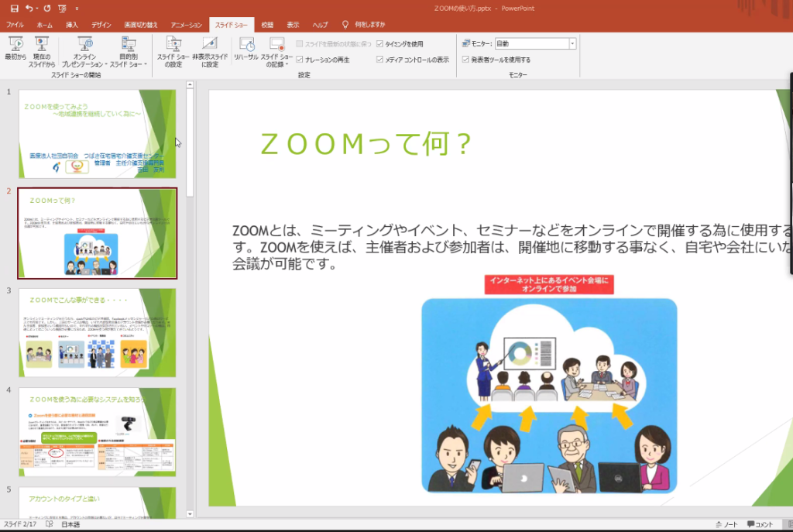Click the save icon in quick access toolbar
The width and height of the screenshot is (793, 532).
[13, 9]
